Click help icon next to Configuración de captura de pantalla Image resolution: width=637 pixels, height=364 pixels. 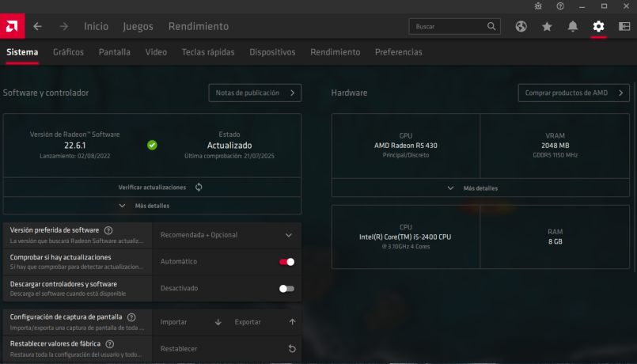[x=131, y=317]
